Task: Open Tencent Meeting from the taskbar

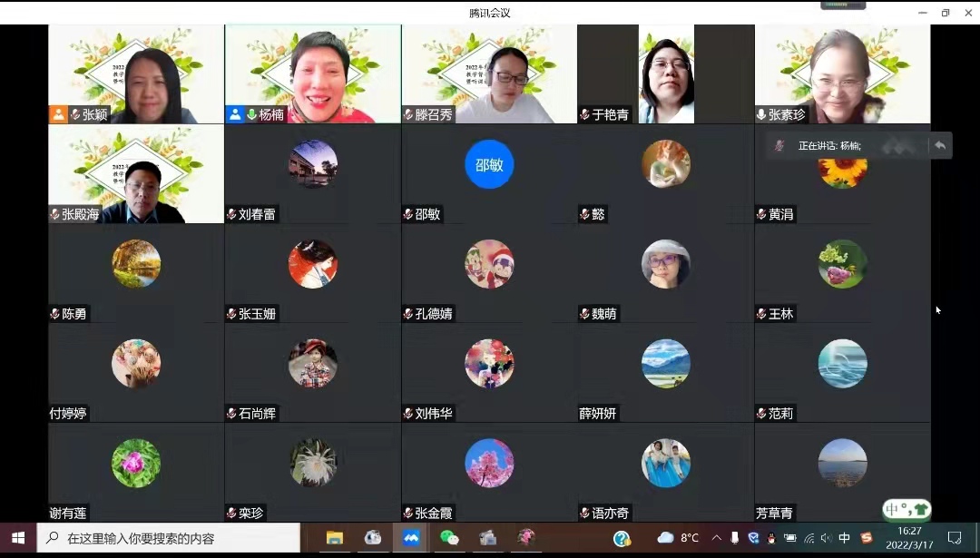Action: coord(411,538)
